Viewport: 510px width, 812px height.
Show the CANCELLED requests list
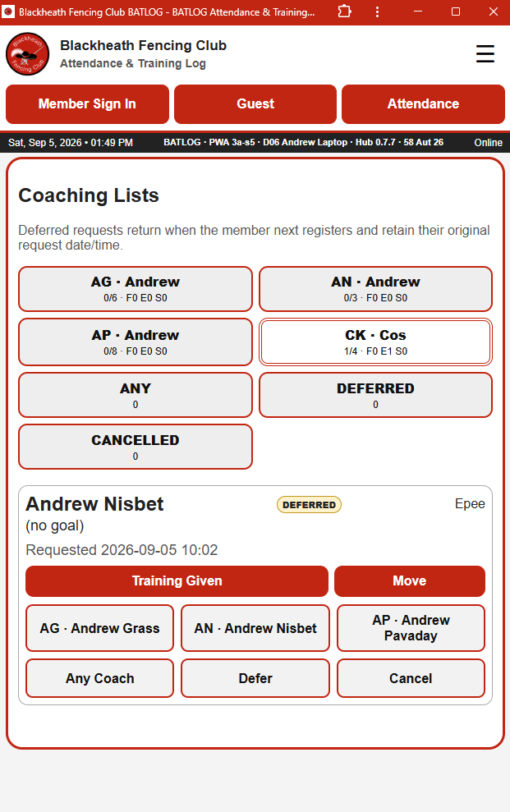click(x=136, y=447)
